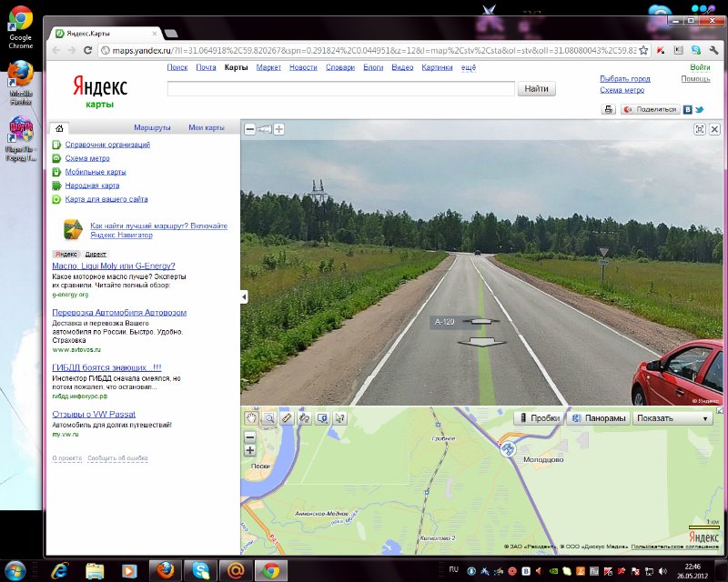Open Картинки in top navigation
The width and height of the screenshot is (728, 582).
(437, 67)
